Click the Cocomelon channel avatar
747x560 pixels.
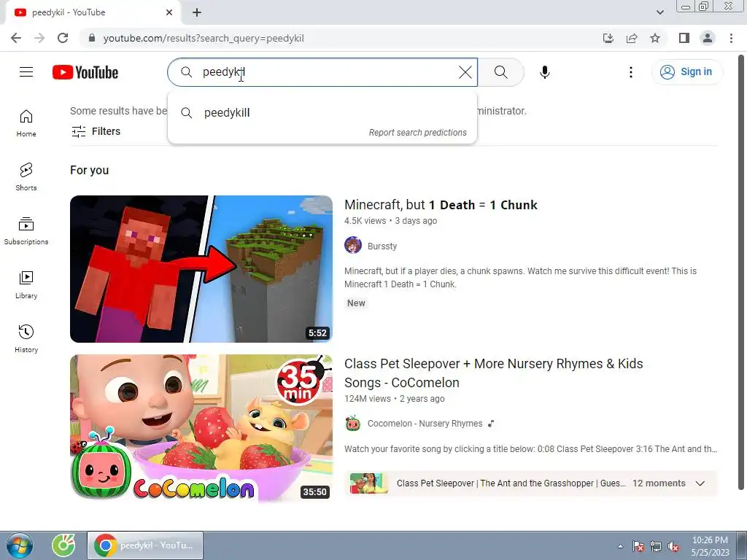click(x=353, y=424)
